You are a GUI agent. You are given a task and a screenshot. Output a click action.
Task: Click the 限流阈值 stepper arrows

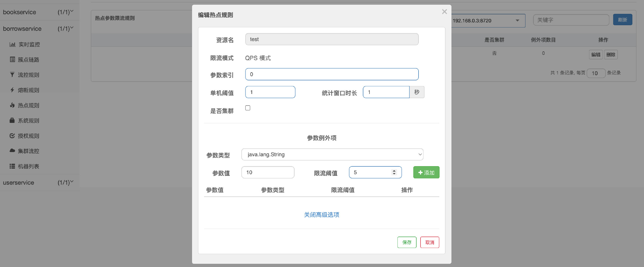click(x=394, y=172)
